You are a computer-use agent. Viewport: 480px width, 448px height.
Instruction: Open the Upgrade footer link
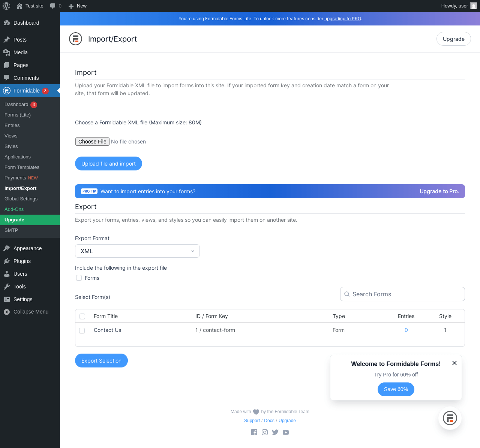pos(287,421)
